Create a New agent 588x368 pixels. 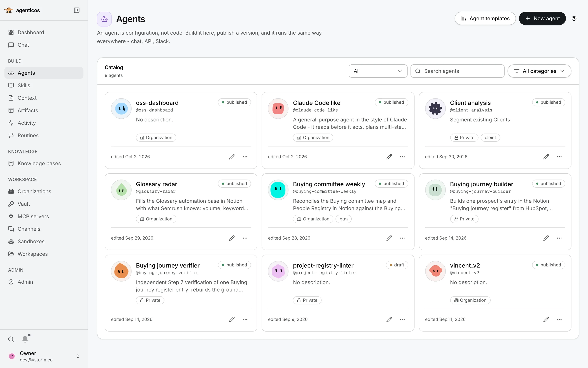[542, 18]
